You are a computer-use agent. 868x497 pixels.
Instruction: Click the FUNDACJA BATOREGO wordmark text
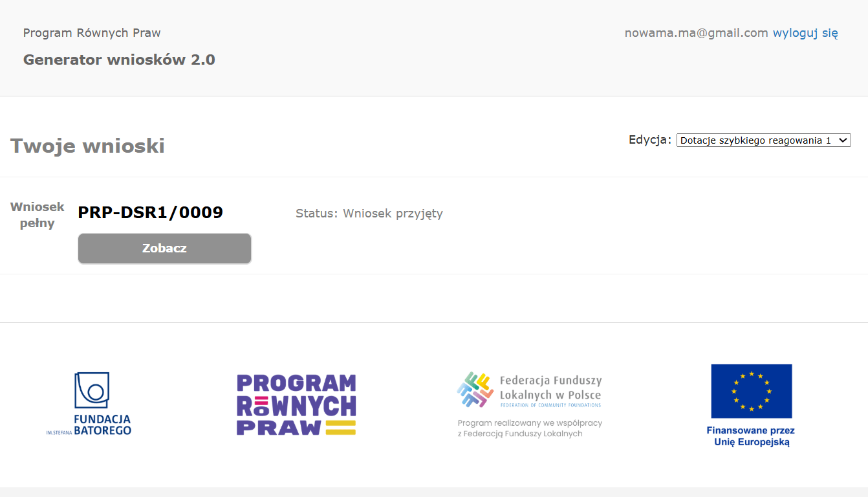[102, 425]
